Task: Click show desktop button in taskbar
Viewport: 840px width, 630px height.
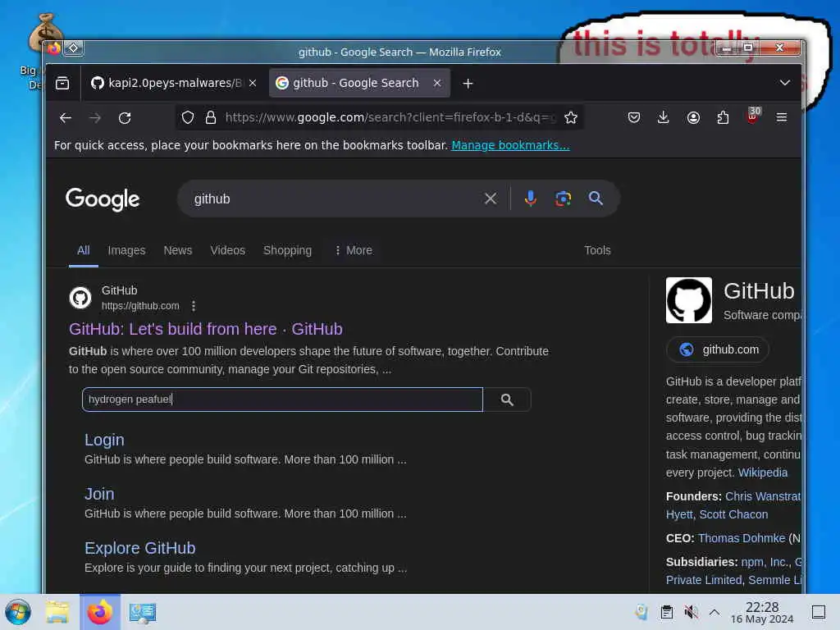Action: pyautogui.click(x=819, y=612)
